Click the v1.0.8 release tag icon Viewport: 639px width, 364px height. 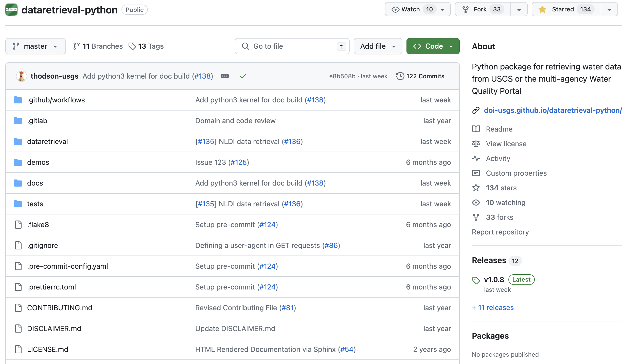point(476,280)
